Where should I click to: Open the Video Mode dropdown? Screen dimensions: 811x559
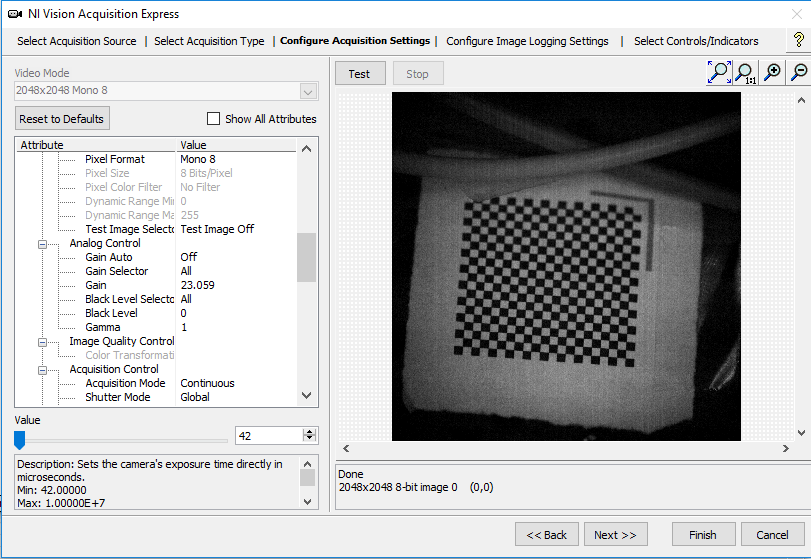click(308, 91)
